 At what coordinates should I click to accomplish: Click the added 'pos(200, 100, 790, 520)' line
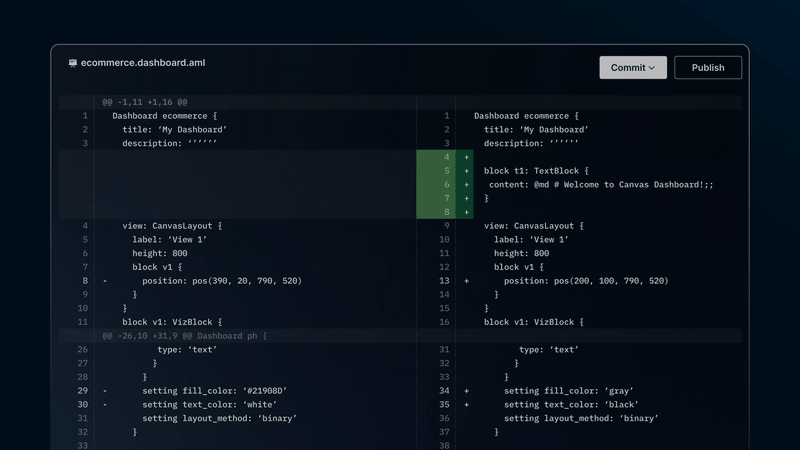(585, 281)
